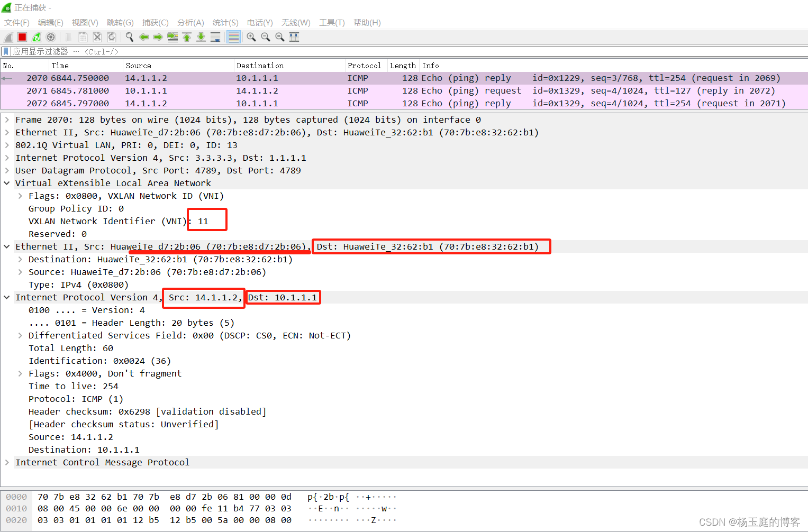Viewport: 808px width, 532px height.
Task: Expand inner Ethernet Destination HuaweiTe_32:62:b1 node
Action: pyautogui.click(x=20, y=260)
